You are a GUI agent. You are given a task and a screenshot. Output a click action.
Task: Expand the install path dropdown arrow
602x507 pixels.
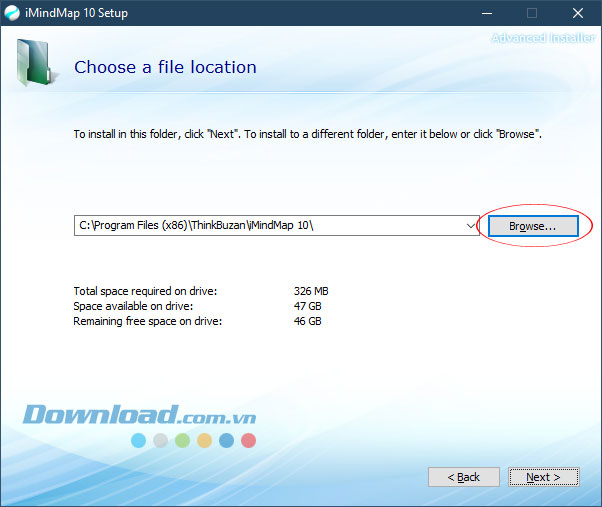point(471,226)
